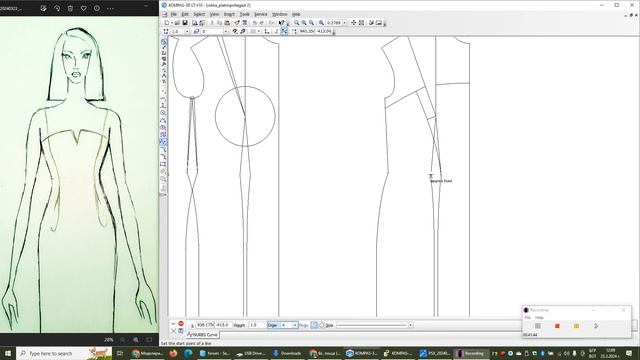
Task: Select the Circle tool in left toolbar
Action: tap(163, 113)
